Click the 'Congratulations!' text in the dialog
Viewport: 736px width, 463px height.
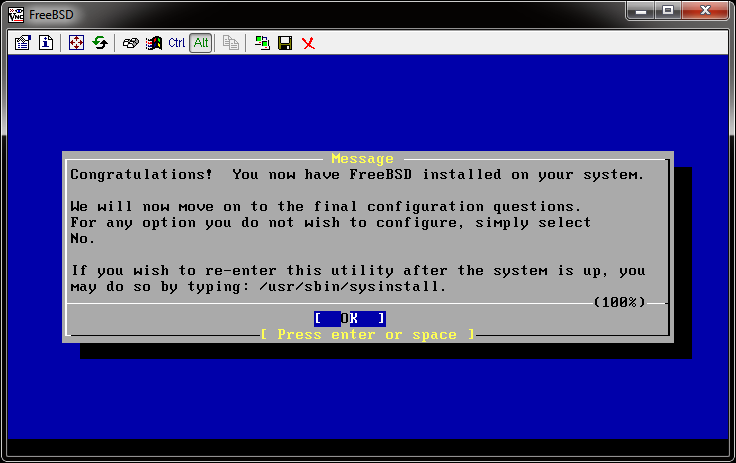point(141,175)
